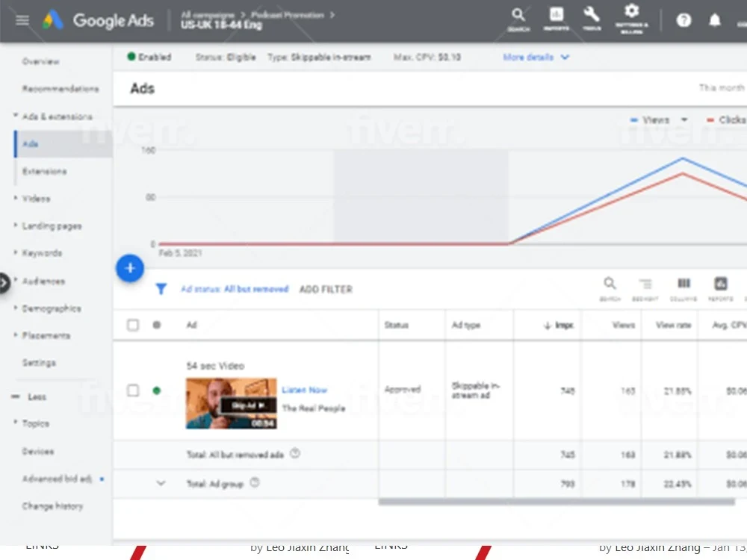
Task: Open Advanced bid adj. in sidebar
Action: click(57, 479)
